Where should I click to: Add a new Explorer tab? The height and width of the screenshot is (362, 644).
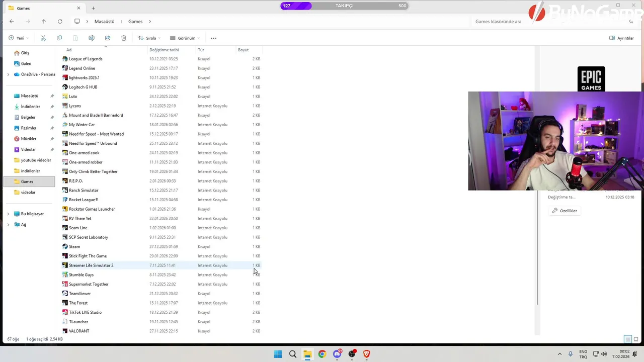[93, 8]
